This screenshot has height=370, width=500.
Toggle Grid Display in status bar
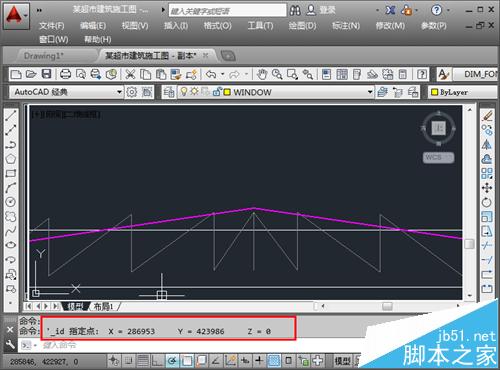click(x=143, y=361)
